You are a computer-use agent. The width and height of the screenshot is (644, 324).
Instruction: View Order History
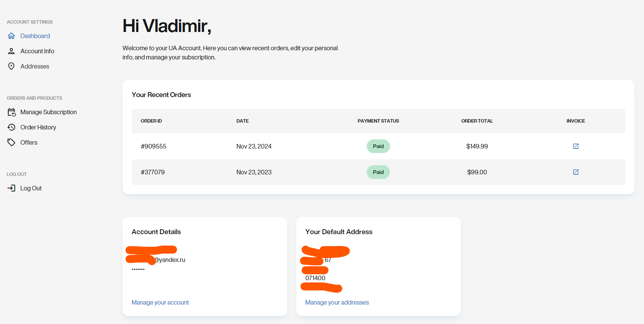pyautogui.click(x=38, y=127)
